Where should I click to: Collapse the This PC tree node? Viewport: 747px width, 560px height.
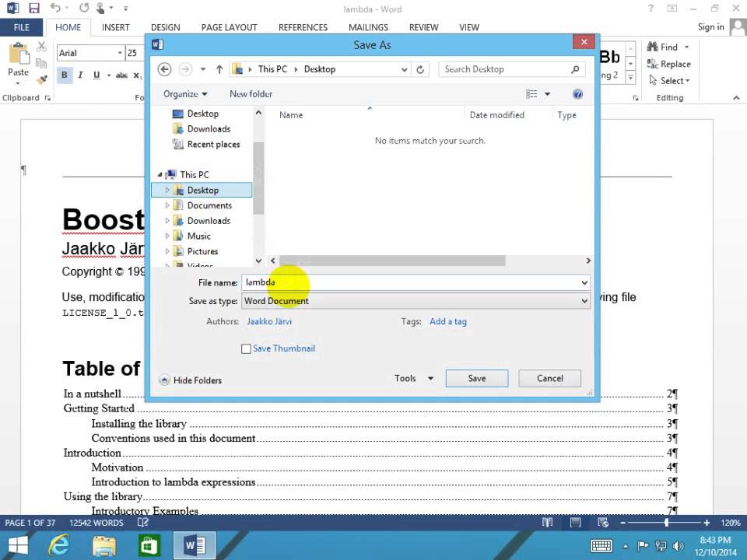pyautogui.click(x=160, y=175)
